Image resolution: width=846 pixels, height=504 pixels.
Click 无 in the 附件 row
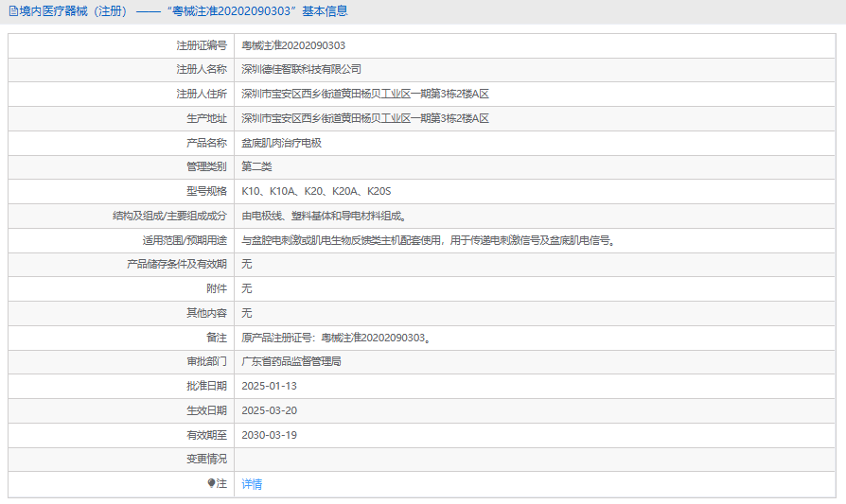247,288
